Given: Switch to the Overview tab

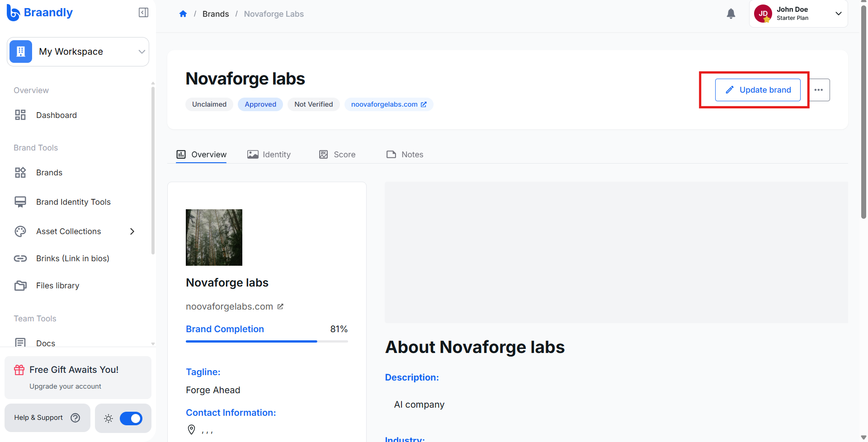Looking at the screenshot, I should click(201, 155).
